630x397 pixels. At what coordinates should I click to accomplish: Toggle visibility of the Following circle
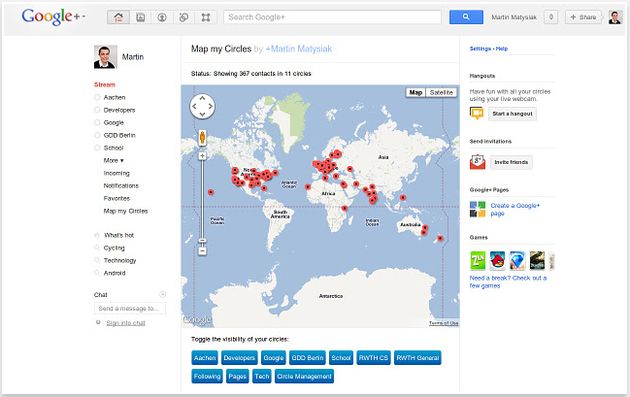[x=207, y=377]
